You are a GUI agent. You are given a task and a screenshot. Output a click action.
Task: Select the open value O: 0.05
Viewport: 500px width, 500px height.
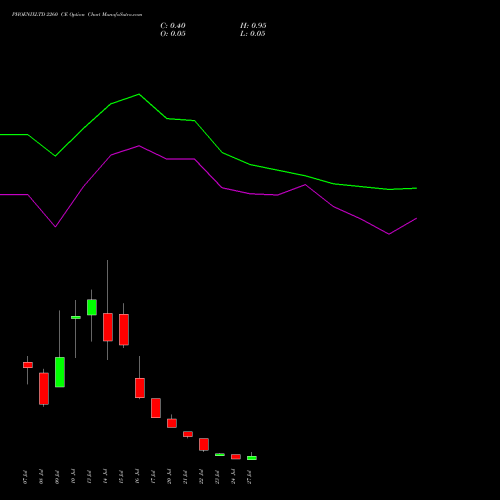[x=173, y=34]
